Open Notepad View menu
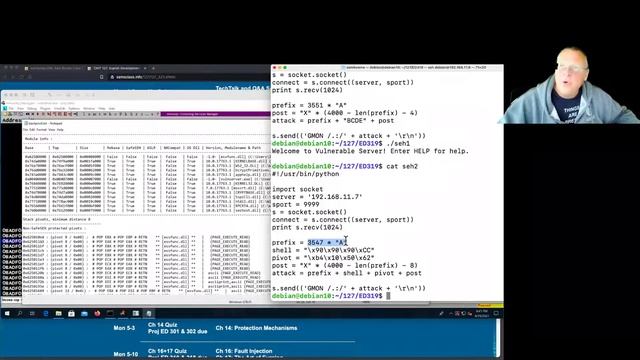 tap(52, 130)
